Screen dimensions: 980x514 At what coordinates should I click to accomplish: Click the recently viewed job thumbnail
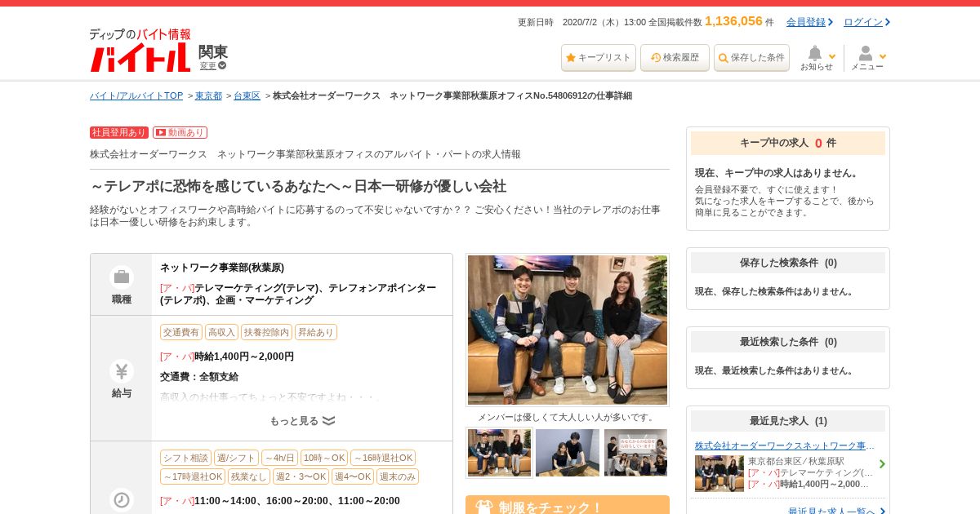click(719, 473)
